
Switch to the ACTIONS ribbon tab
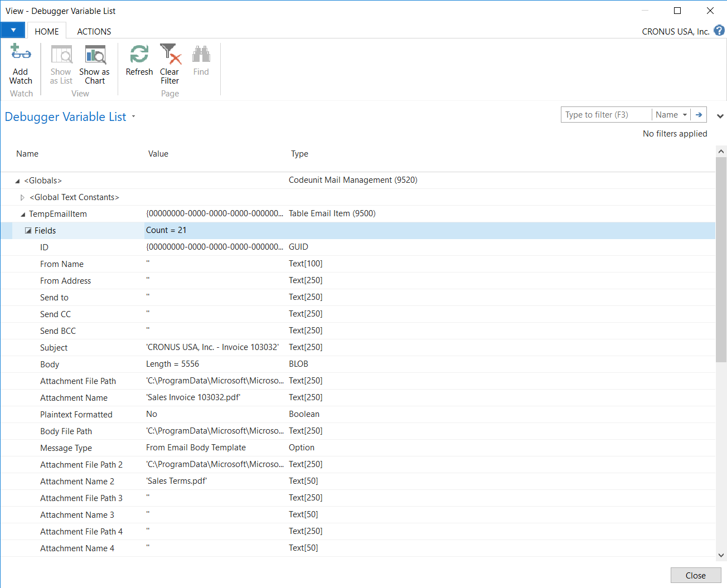click(x=94, y=32)
